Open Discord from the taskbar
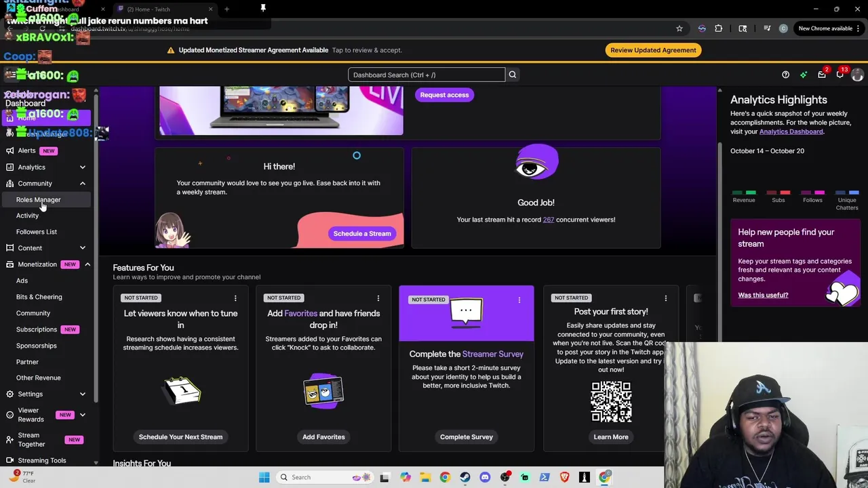 click(x=485, y=477)
